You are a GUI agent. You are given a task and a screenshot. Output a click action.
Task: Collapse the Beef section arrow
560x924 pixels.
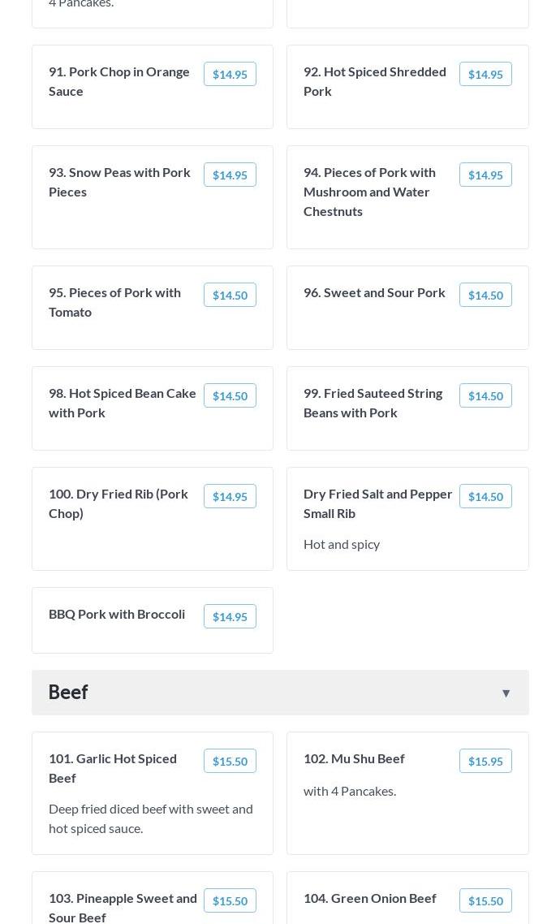(506, 693)
